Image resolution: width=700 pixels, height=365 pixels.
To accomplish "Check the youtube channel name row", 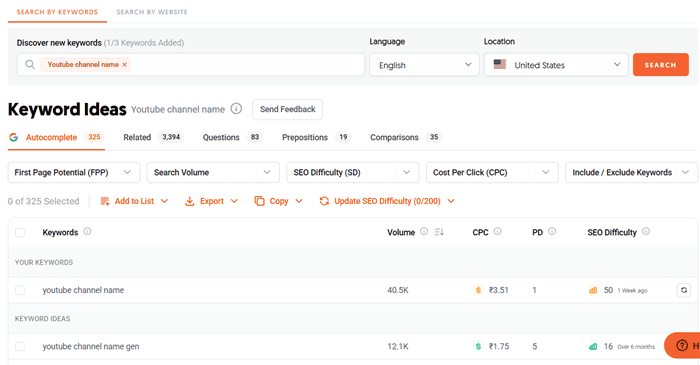I will point(20,290).
